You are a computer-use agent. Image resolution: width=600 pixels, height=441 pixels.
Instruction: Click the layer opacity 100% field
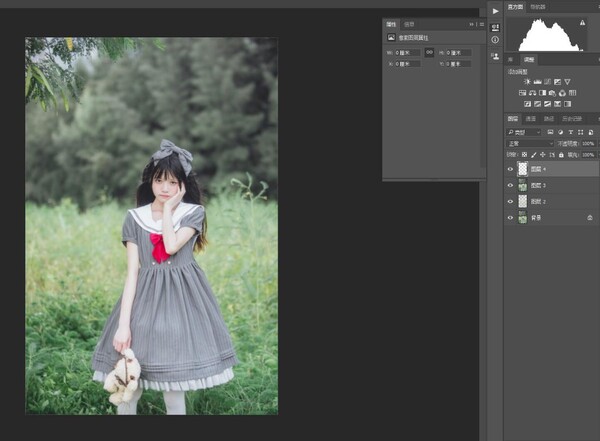pyautogui.click(x=589, y=143)
